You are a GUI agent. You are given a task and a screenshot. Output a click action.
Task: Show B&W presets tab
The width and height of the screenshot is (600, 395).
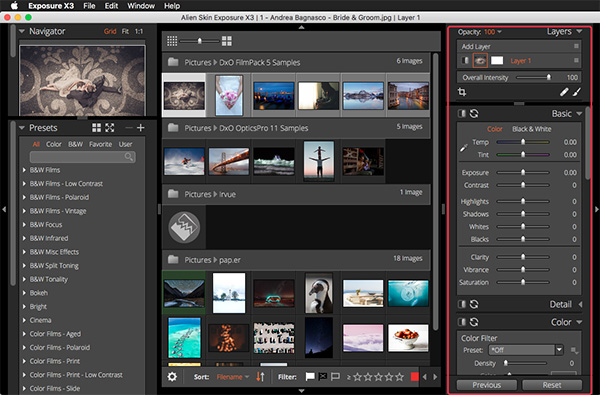(x=75, y=144)
